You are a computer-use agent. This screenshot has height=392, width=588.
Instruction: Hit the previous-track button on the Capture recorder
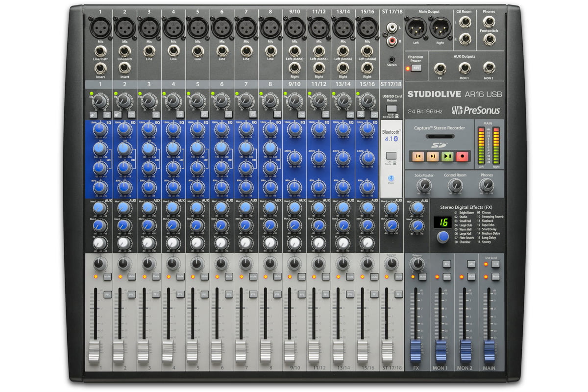click(418, 156)
